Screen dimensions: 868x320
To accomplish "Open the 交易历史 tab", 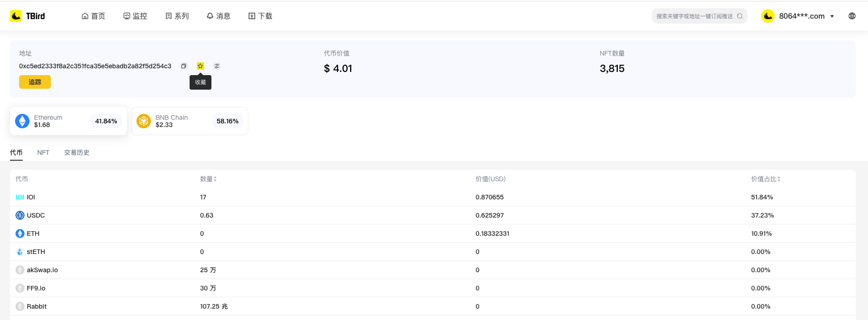I will (x=76, y=152).
